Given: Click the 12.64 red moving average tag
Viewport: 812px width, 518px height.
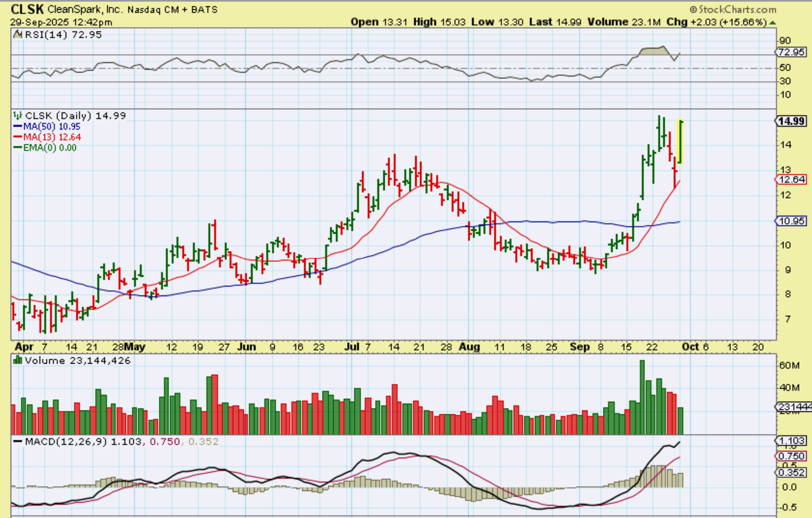Looking at the screenshot, I should (x=792, y=179).
